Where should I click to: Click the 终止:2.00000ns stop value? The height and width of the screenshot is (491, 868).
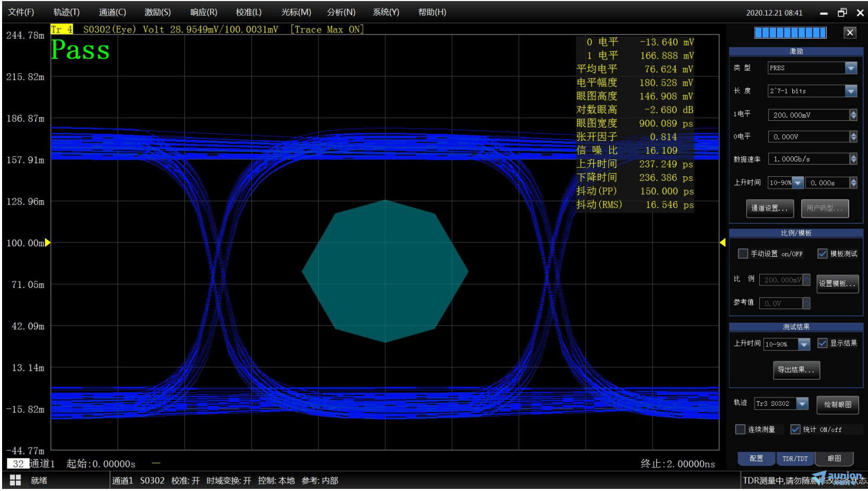pyautogui.click(x=678, y=464)
